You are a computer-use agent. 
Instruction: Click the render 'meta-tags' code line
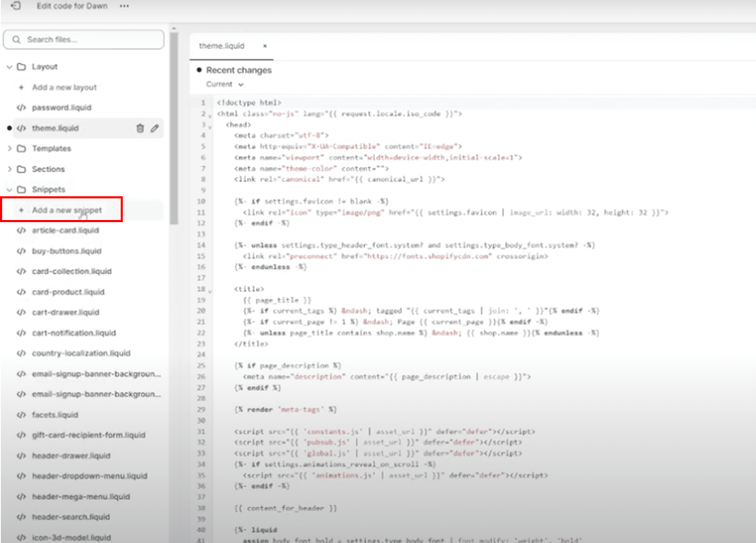tap(286, 409)
